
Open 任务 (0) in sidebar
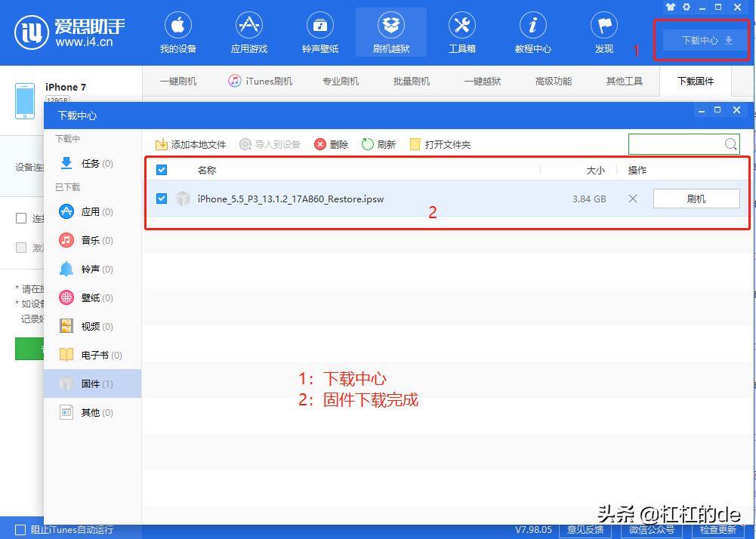pos(93,163)
